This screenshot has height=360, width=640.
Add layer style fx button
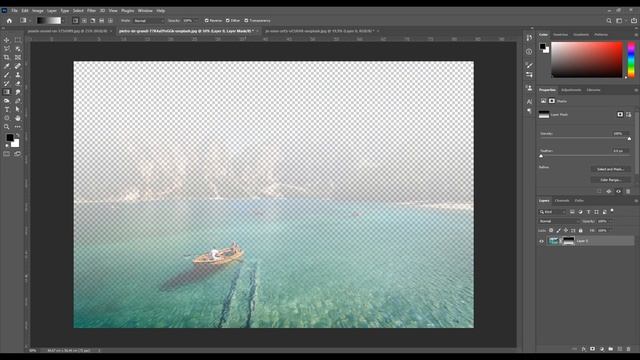[584, 349]
